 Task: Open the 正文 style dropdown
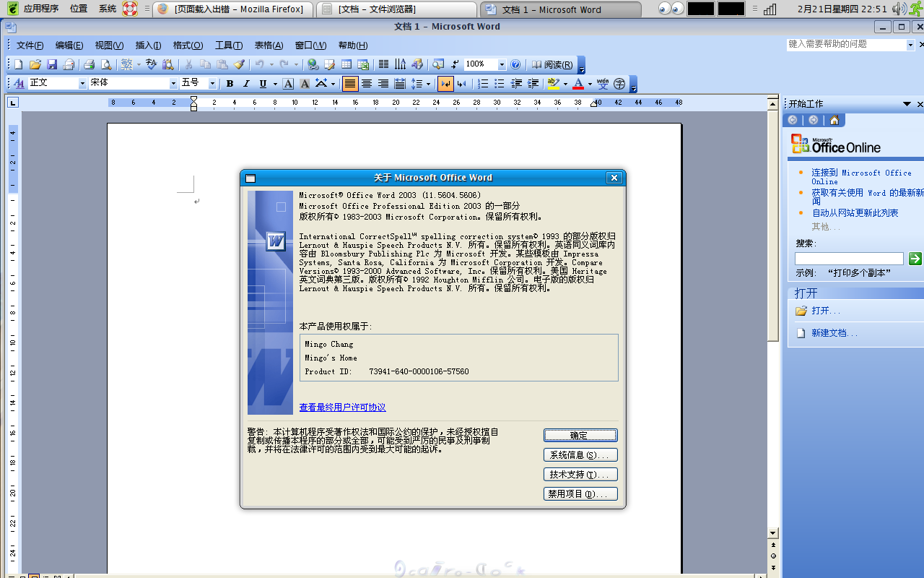pyautogui.click(x=82, y=84)
